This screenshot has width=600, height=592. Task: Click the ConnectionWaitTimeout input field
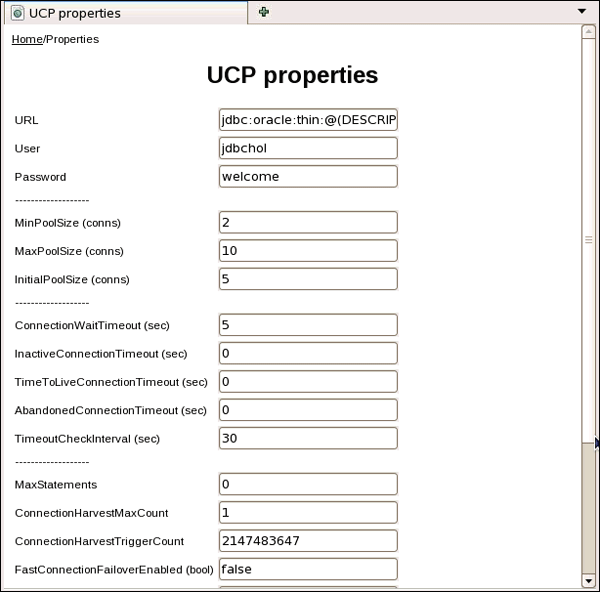pyautogui.click(x=308, y=325)
